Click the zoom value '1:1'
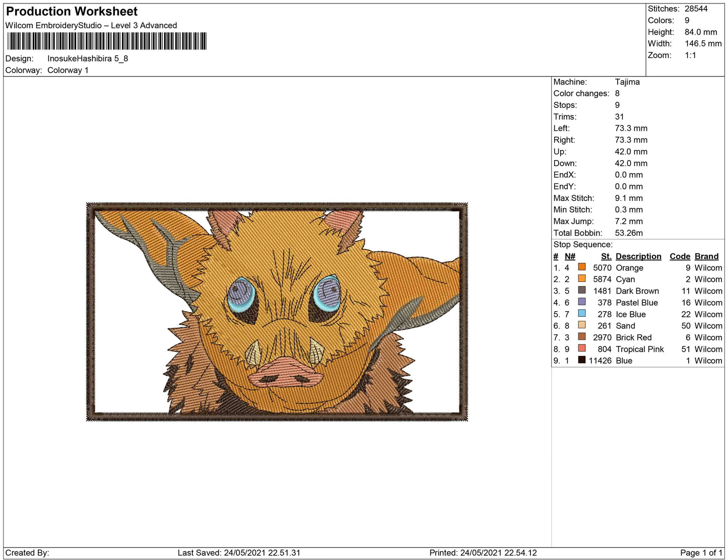The image size is (728, 560). [x=690, y=55]
